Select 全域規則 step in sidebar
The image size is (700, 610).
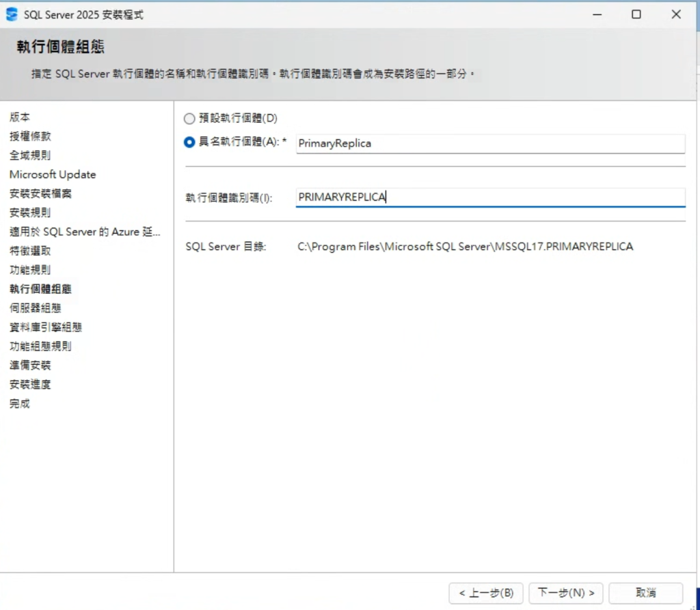click(30, 155)
